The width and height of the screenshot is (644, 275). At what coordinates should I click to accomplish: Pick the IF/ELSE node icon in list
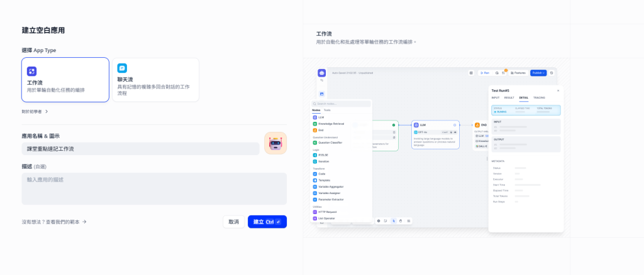[x=315, y=155]
